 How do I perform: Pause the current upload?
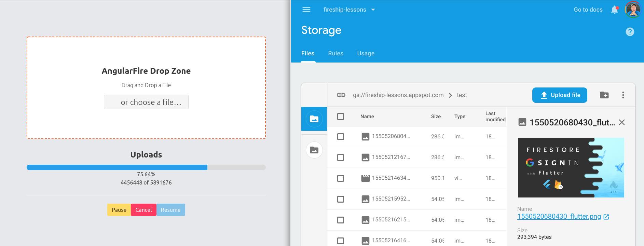[119, 210]
